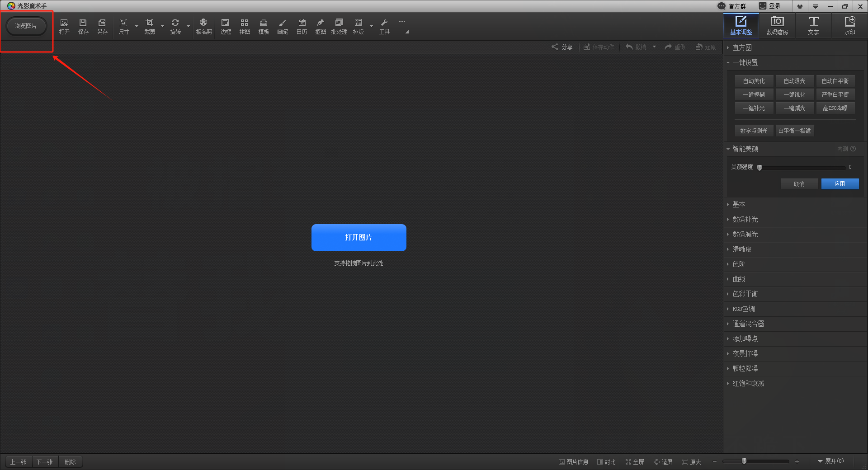Click the 美颜强度 beauty strength slider
The image size is (868, 470).
(x=802, y=168)
